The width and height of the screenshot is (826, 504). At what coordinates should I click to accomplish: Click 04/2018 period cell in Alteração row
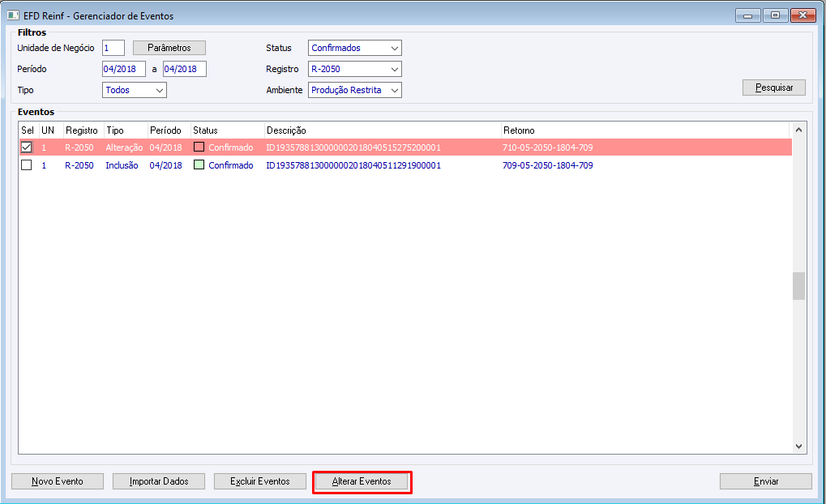click(x=166, y=147)
